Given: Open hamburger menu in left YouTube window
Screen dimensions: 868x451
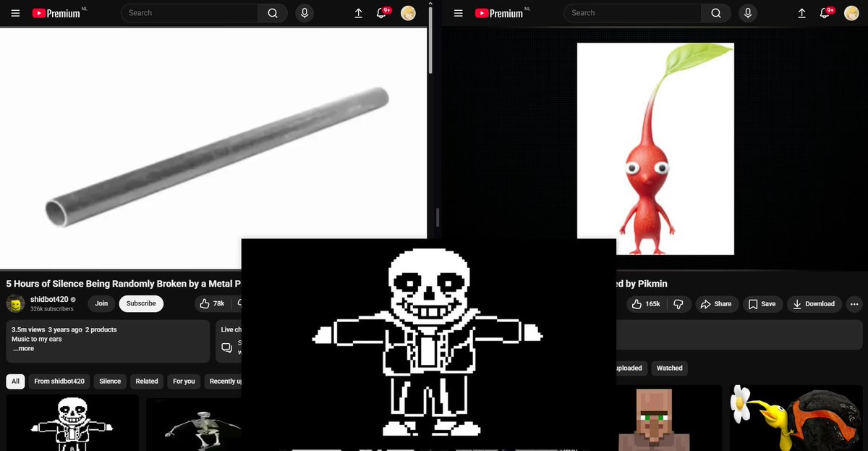Looking at the screenshot, I should (x=16, y=13).
